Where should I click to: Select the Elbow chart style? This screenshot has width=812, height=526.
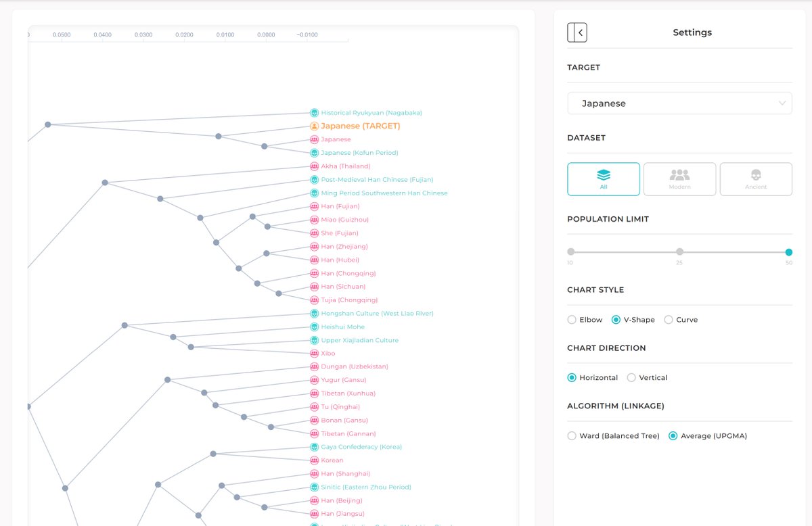(x=571, y=319)
